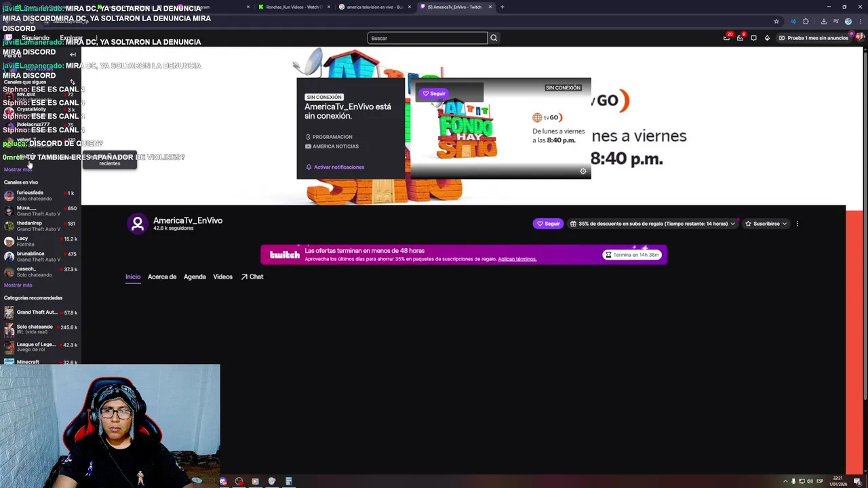868x488 pixels.
Task: Open the media control icon in browser toolbar
Action: click(x=835, y=21)
